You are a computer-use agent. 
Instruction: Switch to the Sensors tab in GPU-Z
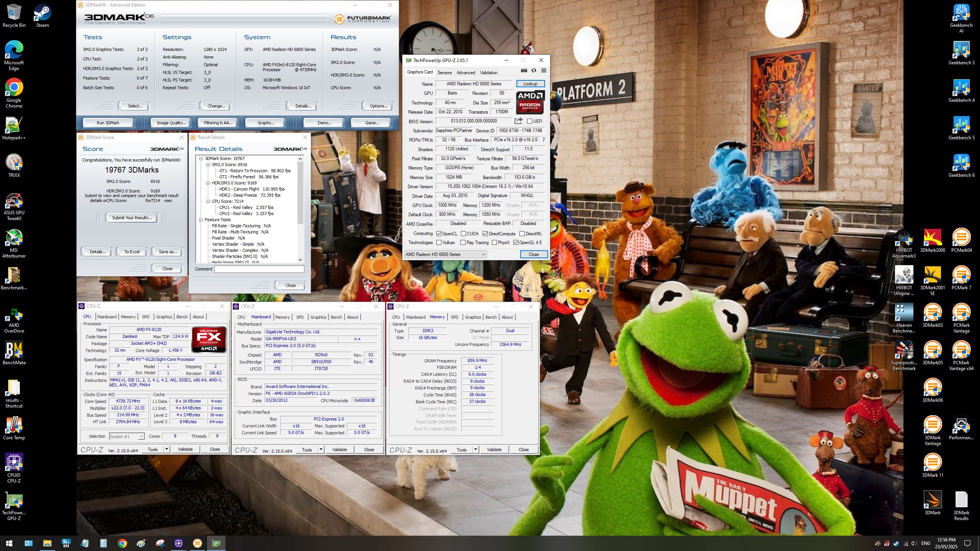[444, 72]
